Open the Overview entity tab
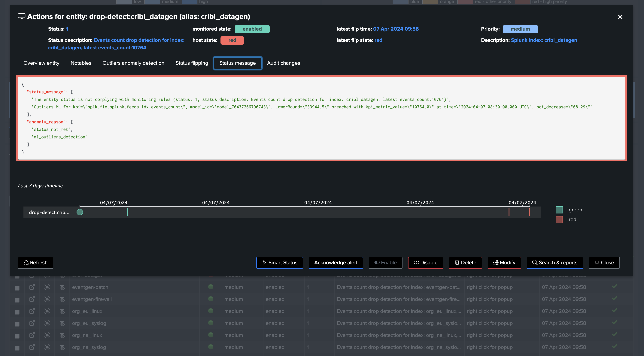Image resolution: width=644 pixels, height=356 pixels. 41,63
